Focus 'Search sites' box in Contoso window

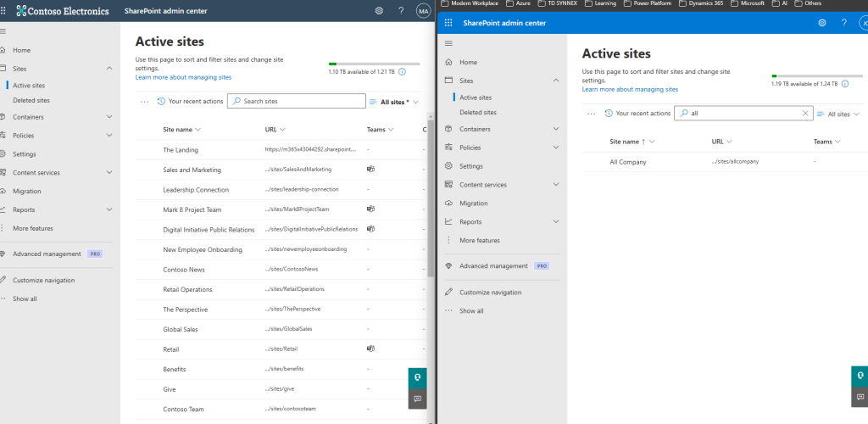tap(297, 101)
